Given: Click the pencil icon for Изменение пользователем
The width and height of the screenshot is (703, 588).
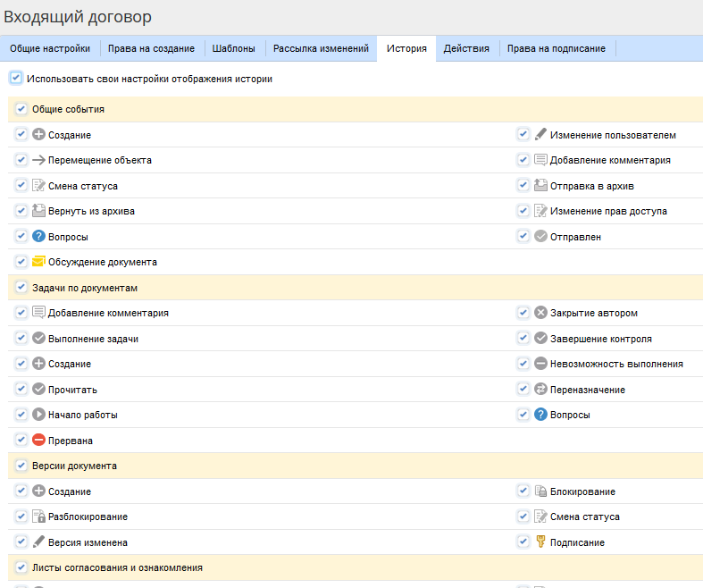Looking at the screenshot, I should (x=540, y=135).
